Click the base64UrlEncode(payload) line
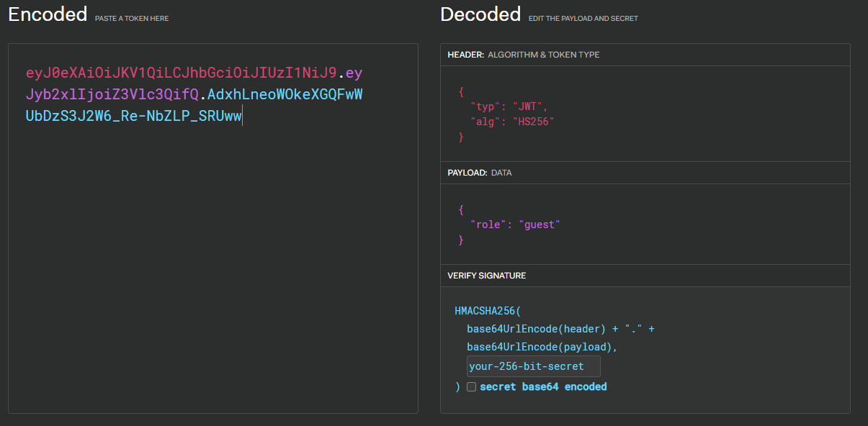This screenshot has height=426, width=868. point(542,347)
